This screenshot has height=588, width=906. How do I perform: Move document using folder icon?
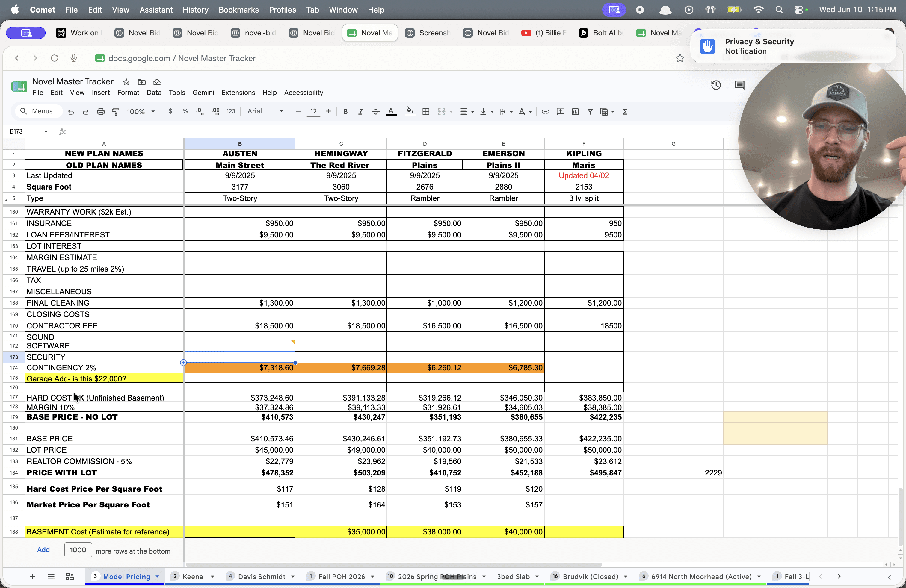pos(142,82)
